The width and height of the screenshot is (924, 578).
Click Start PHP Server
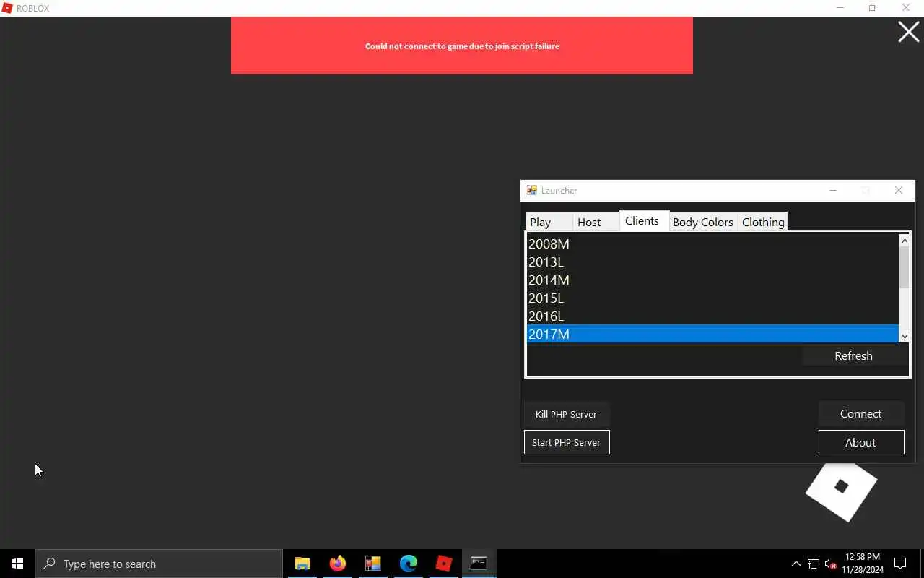tap(567, 442)
